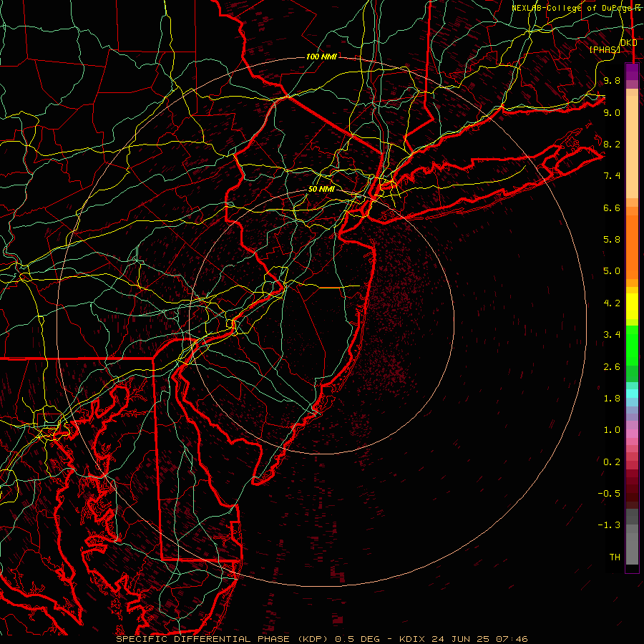Click the '07:46' timestamp in footer
Viewport: 644px width, 644px height.
(512, 639)
